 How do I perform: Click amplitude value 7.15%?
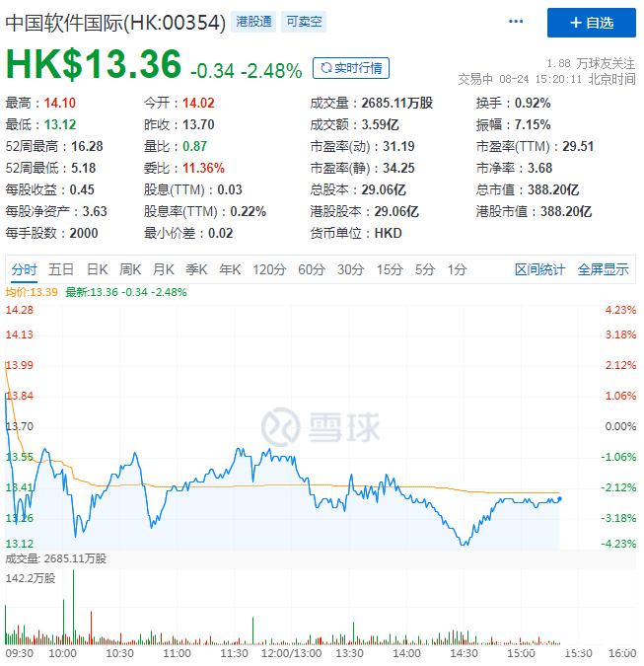pyautogui.click(x=533, y=124)
